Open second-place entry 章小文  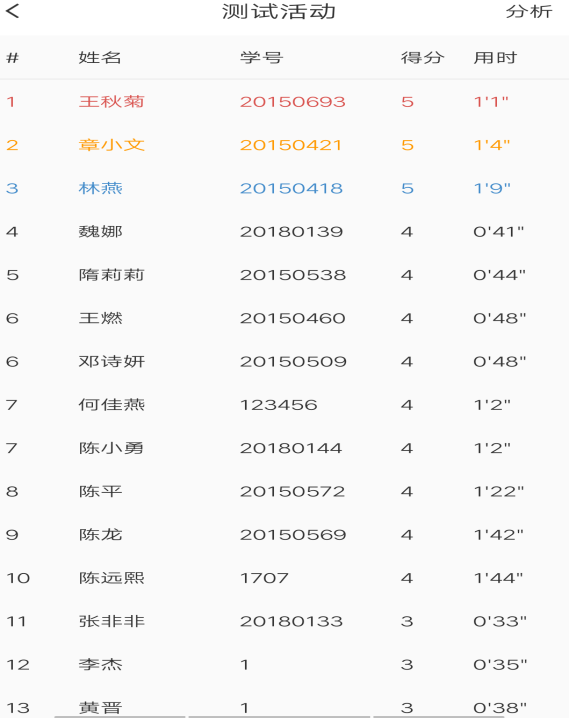tap(284, 145)
